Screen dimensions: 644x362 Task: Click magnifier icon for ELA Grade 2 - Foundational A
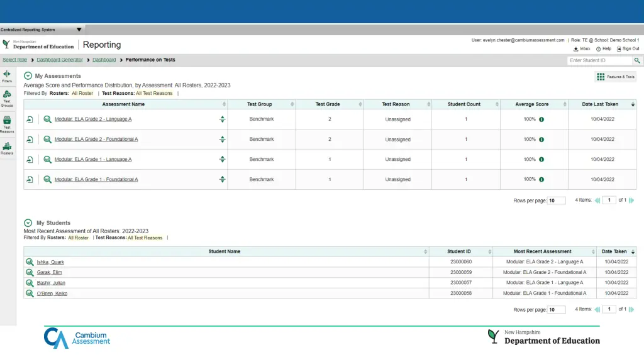click(x=48, y=139)
